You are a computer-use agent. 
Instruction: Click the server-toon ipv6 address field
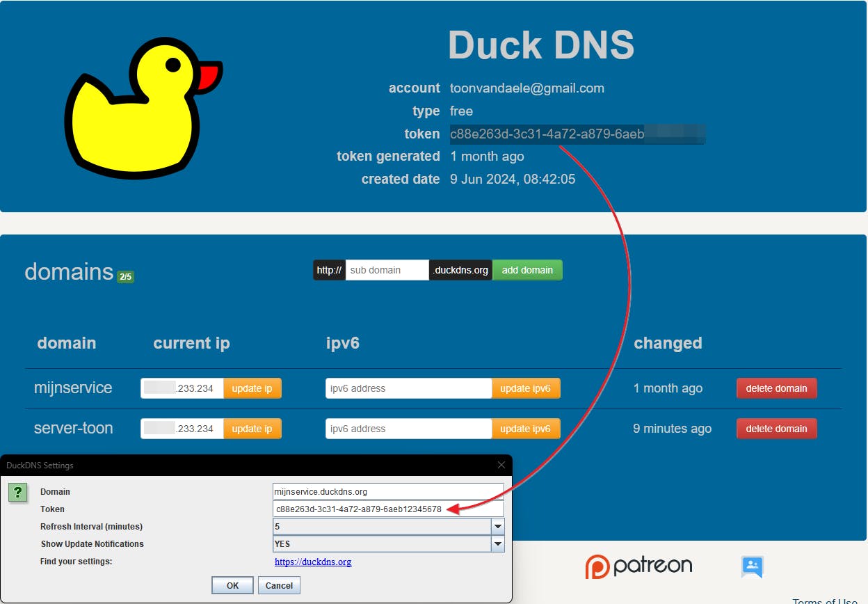tap(409, 429)
